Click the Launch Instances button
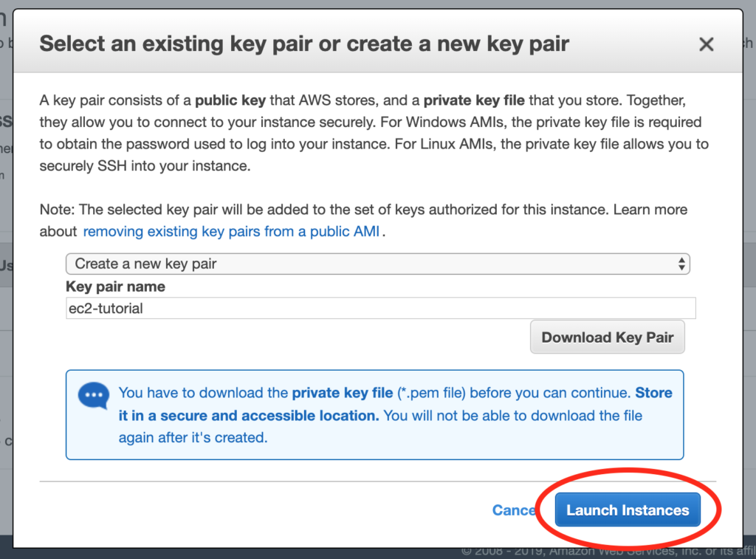756x559 pixels. [x=628, y=510]
